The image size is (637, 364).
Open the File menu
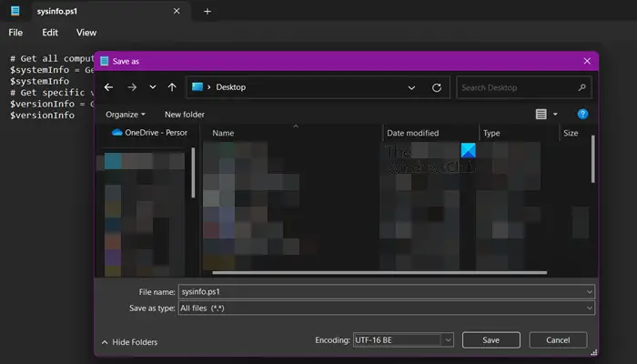point(15,33)
